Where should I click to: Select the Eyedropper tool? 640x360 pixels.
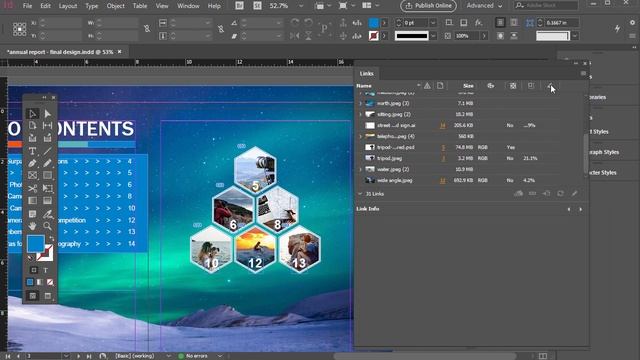click(47, 213)
